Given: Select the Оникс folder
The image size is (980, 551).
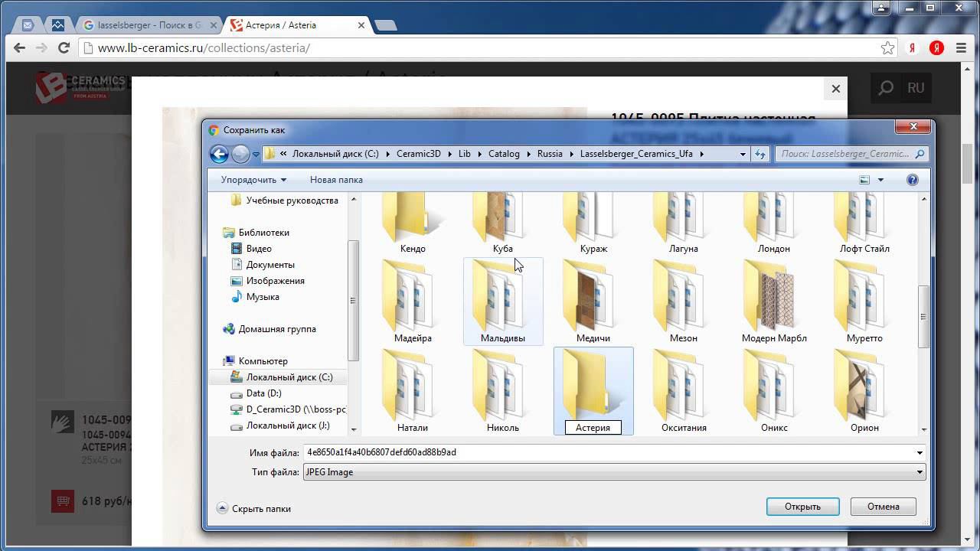Looking at the screenshot, I should (774, 391).
